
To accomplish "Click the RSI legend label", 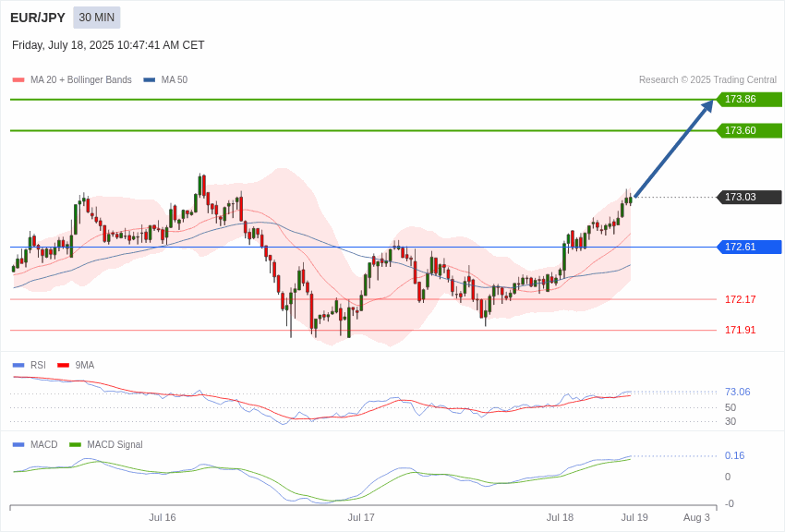I will (x=38, y=366).
